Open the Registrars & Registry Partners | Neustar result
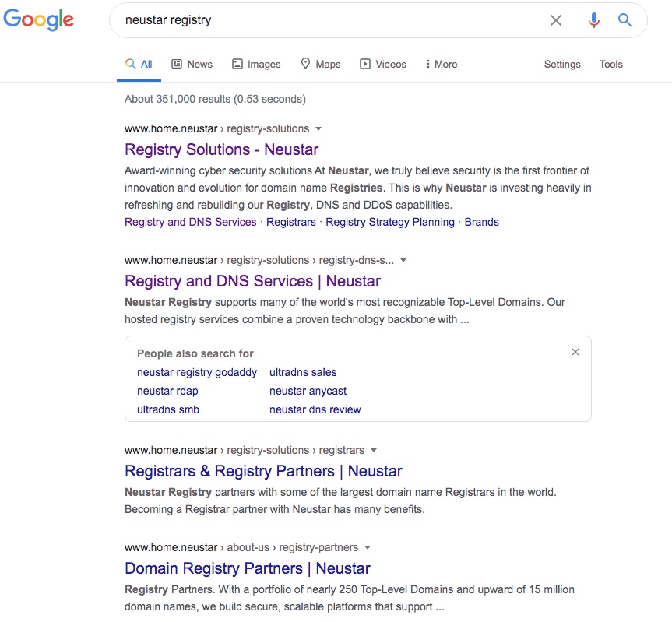Viewport: 672px width, 622px height. [x=263, y=471]
